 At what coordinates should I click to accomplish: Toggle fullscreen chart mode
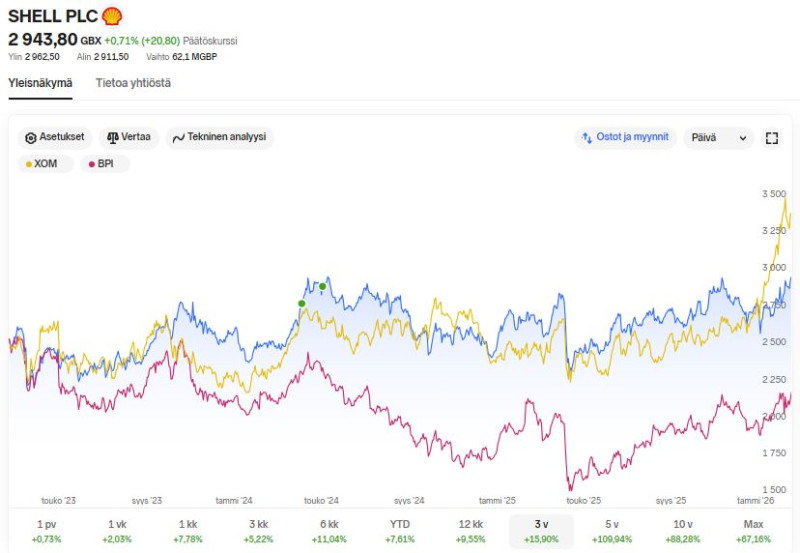click(771, 139)
